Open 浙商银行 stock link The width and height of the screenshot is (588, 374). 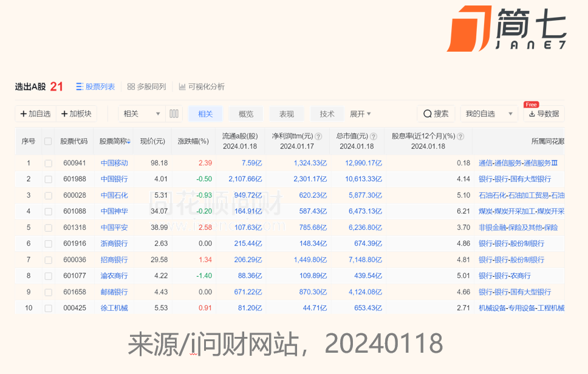click(x=114, y=244)
